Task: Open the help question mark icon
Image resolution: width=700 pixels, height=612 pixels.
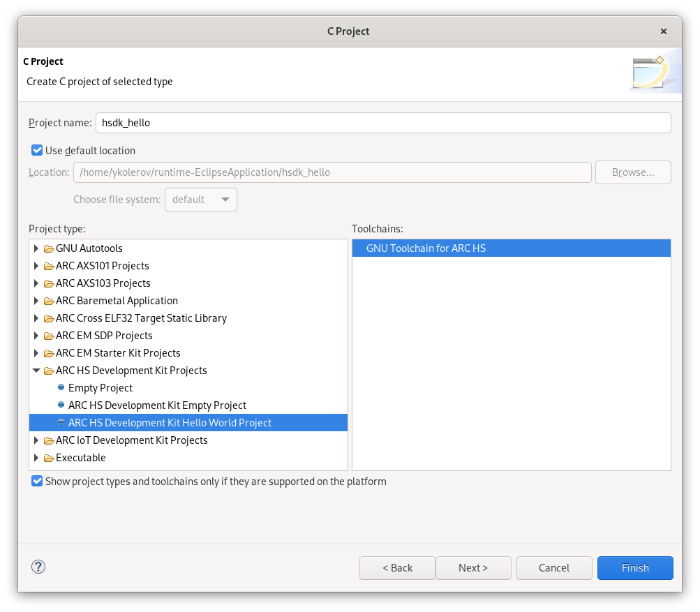Action: (38, 567)
